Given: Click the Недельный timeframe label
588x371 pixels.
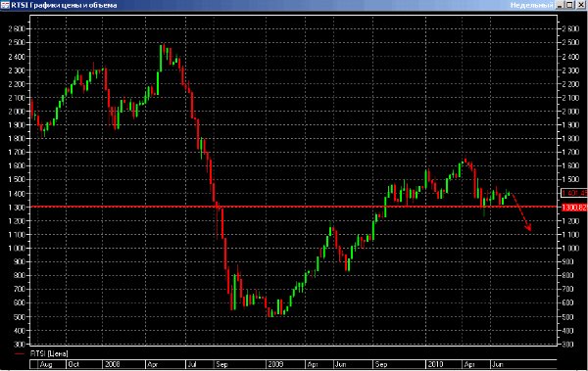Looking at the screenshot, I should click(x=531, y=5).
